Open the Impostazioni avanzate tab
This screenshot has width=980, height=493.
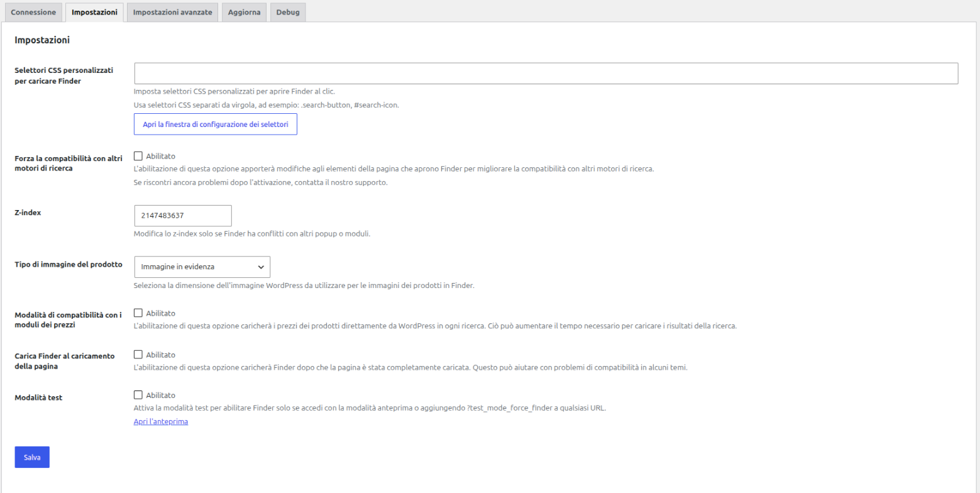pyautogui.click(x=173, y=13)
